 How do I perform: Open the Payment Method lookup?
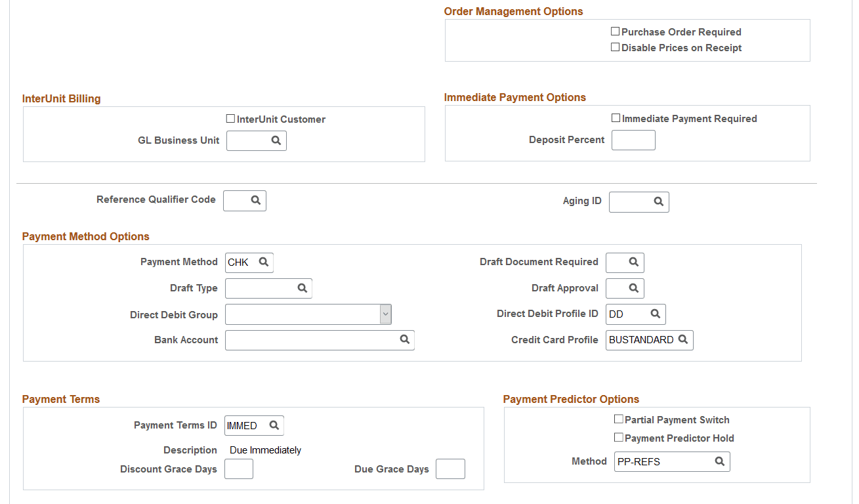(x=265, y=262)
